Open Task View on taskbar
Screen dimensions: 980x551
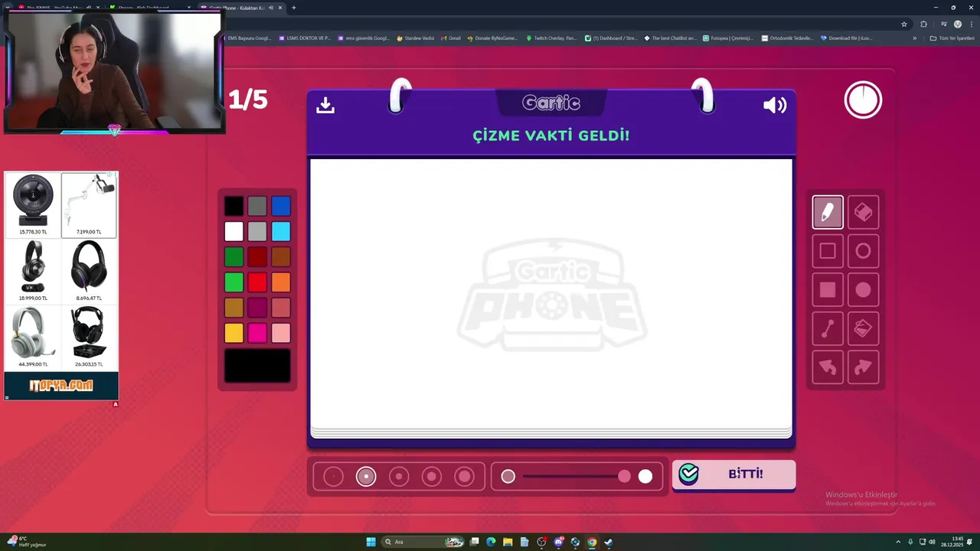click(474, 542)
